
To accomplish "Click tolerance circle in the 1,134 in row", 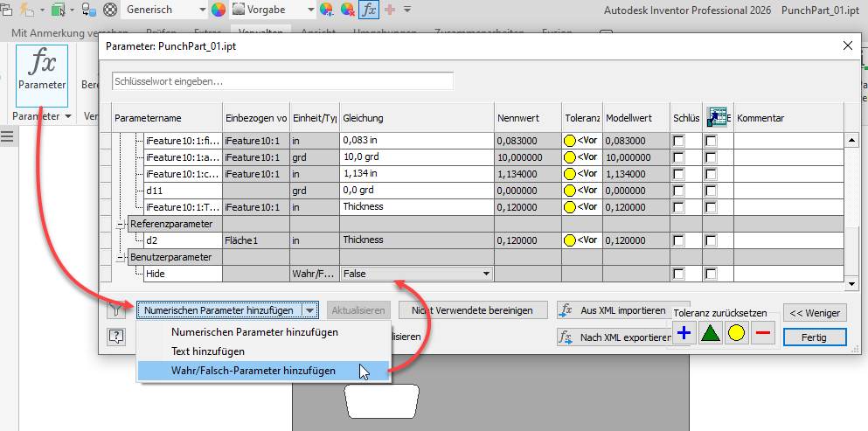I will pos(570,174).
